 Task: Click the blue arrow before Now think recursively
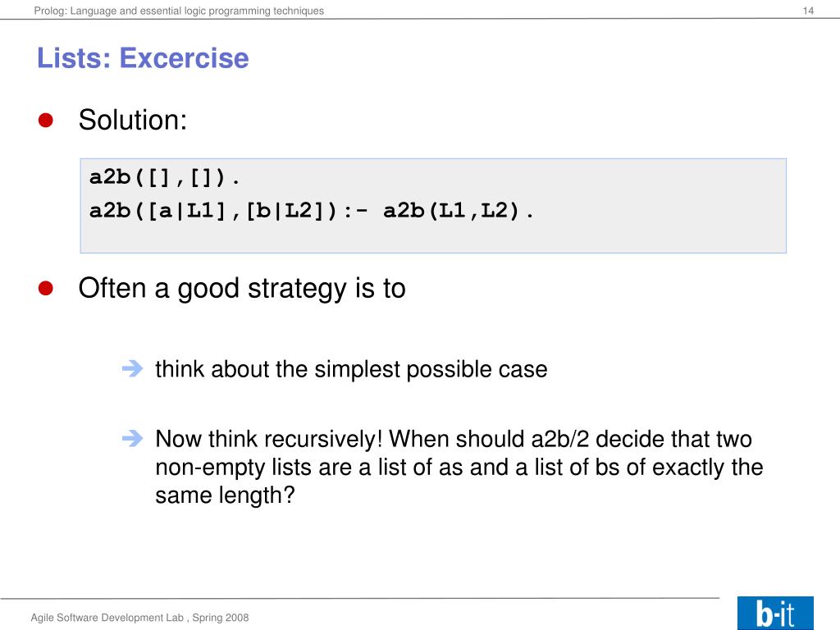click(x=132, y=438)
